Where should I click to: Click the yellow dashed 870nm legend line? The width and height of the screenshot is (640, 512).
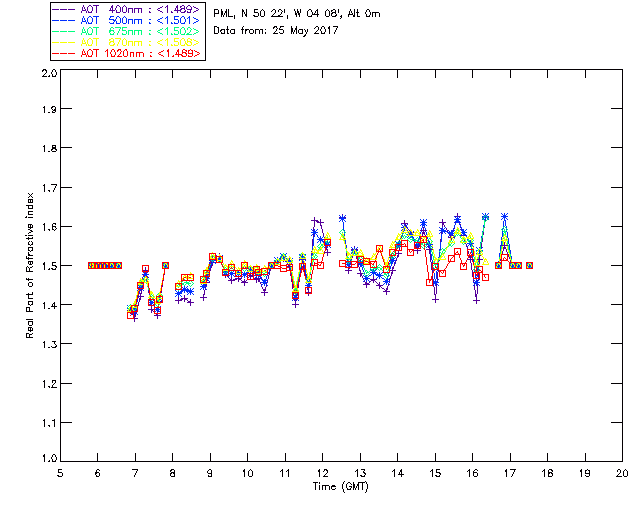(64, 42)
